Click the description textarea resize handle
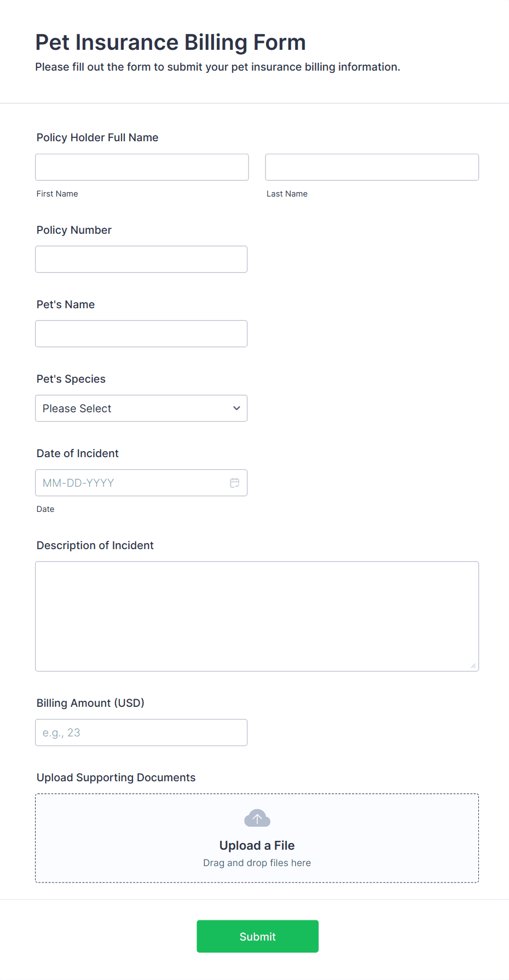The width and height of the screenshot is (509, 980). pos(473,666)
